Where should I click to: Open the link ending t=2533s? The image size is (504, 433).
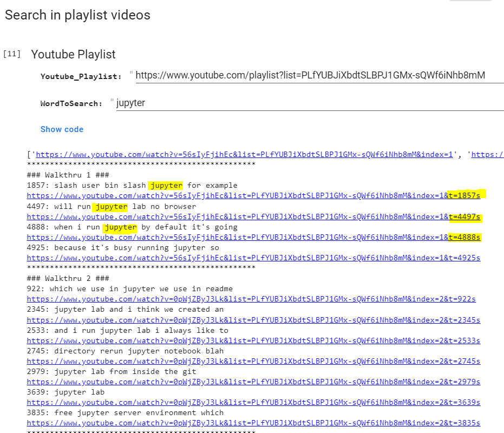point(253,340)
